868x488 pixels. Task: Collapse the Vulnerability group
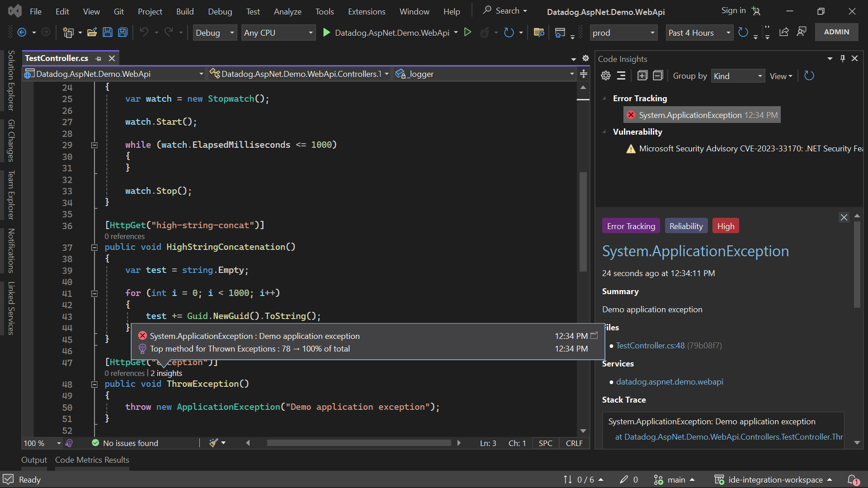click(x=604, y=131)
